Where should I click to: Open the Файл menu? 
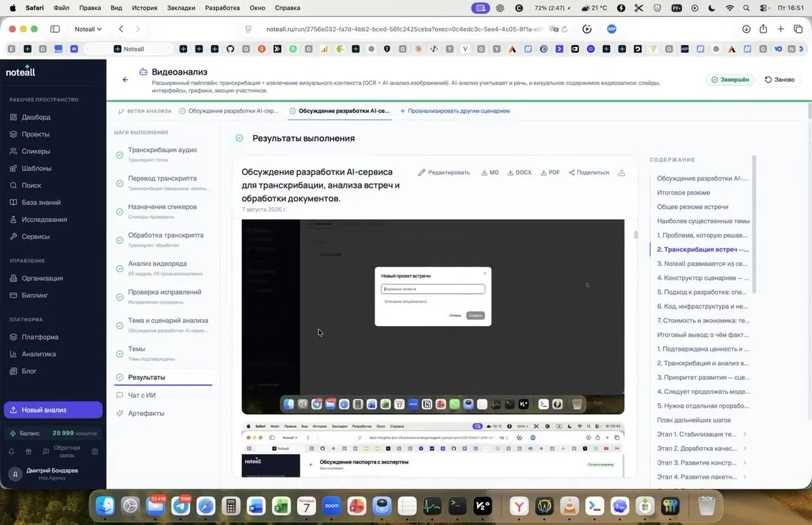pyautogui.click(x=62, y=8)
